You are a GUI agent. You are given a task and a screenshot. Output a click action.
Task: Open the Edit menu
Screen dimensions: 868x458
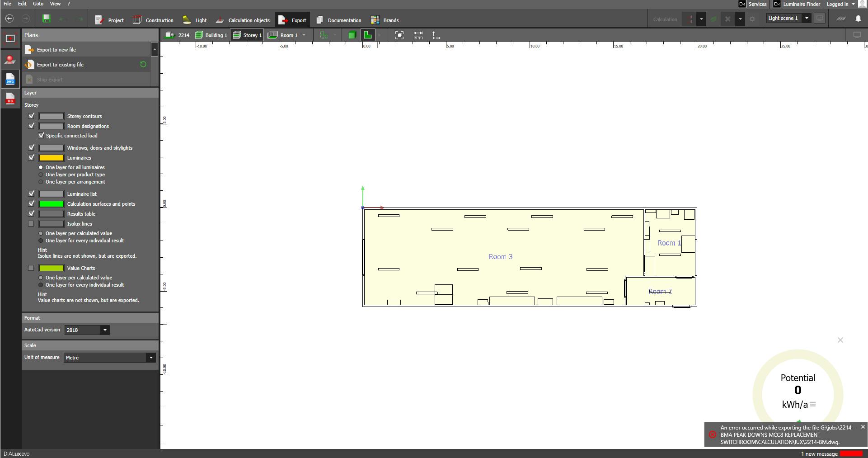(x=22, y=4)
